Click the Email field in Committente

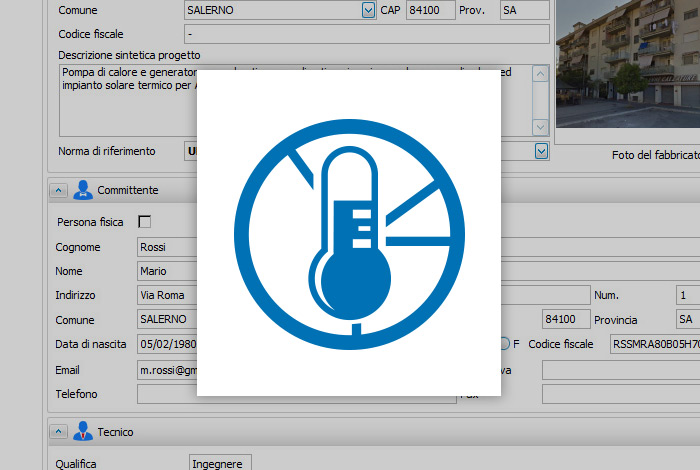(x=166, y=369)
